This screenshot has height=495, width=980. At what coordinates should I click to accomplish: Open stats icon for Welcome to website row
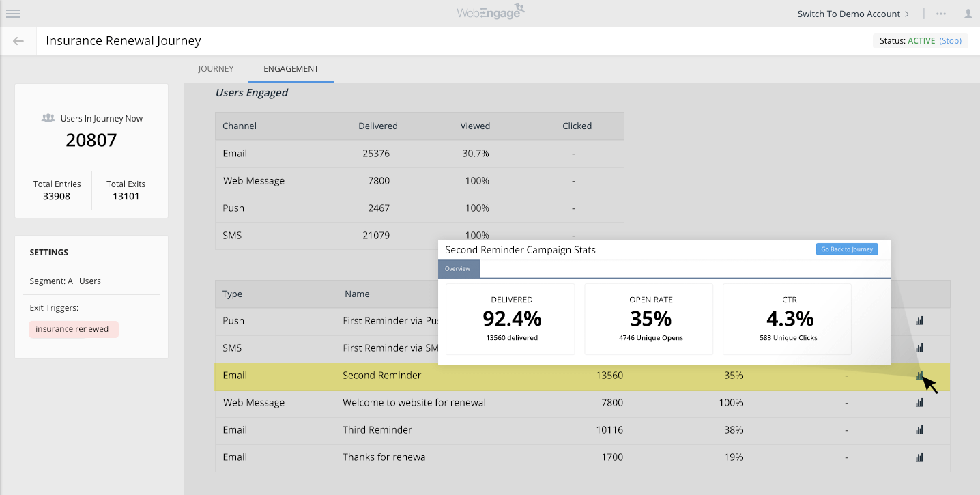tap(919, 403)
